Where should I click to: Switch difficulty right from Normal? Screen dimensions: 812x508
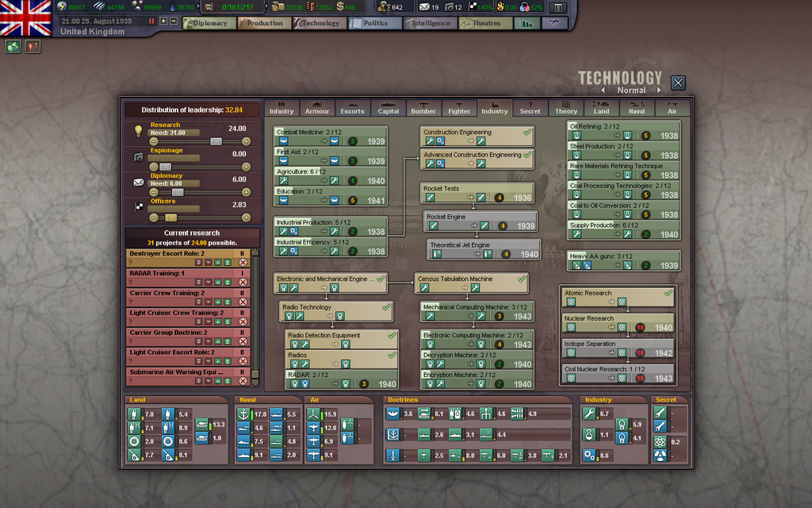(x=659, y=90)
